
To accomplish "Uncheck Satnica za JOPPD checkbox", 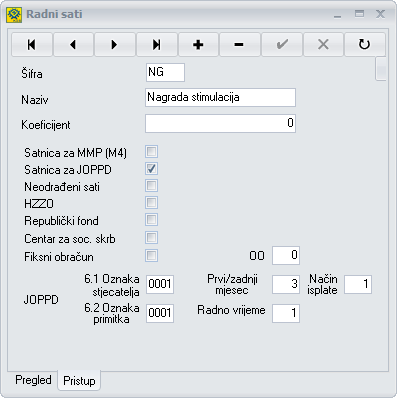I will click(151, 169).
